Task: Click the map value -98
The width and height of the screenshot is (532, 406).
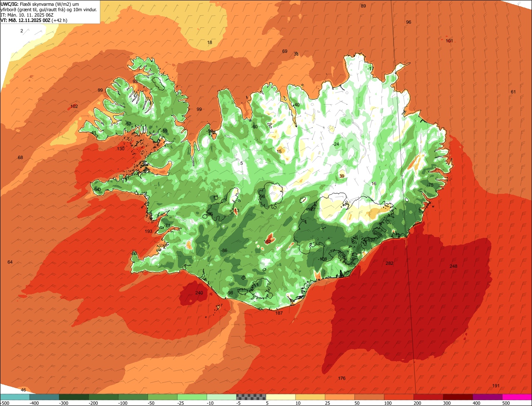Action: pyautogui.click(x=230, y=293)
